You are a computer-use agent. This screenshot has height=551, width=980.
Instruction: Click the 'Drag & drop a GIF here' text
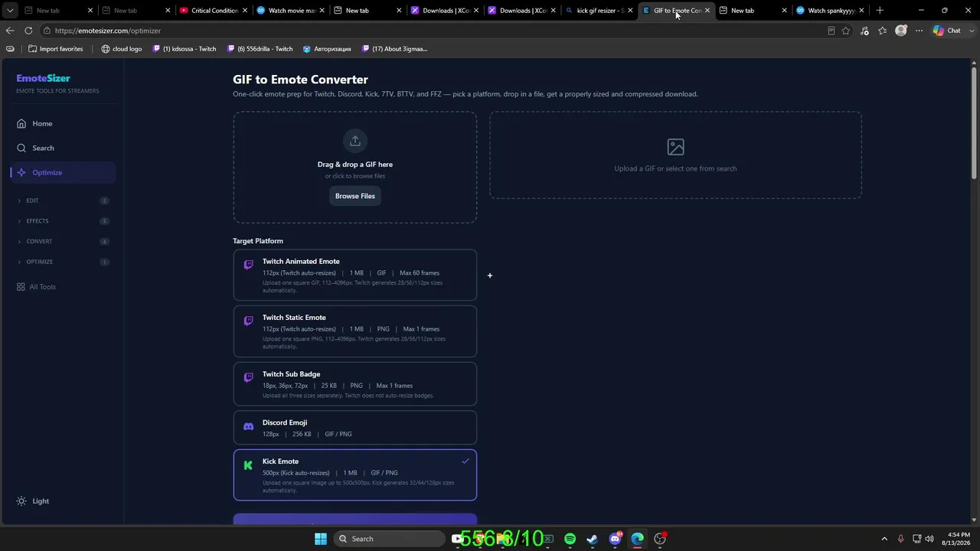(354, 165)
